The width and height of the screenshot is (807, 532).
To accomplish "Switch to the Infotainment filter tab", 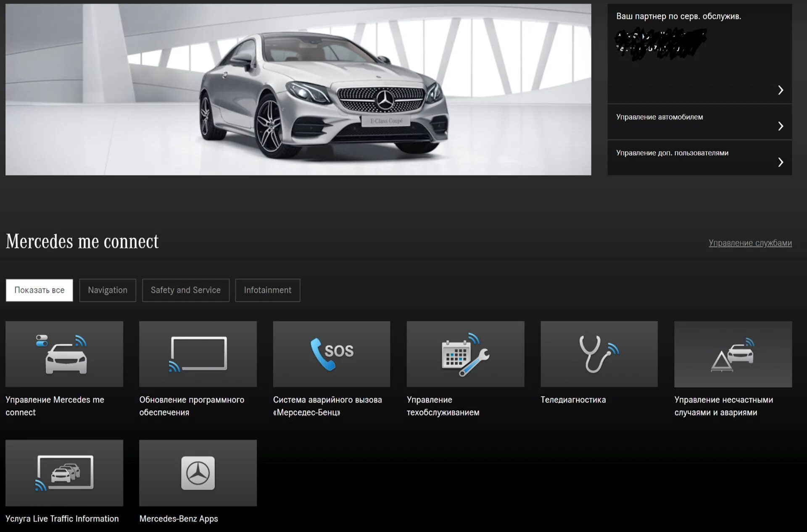I will [x=268, y=290].
